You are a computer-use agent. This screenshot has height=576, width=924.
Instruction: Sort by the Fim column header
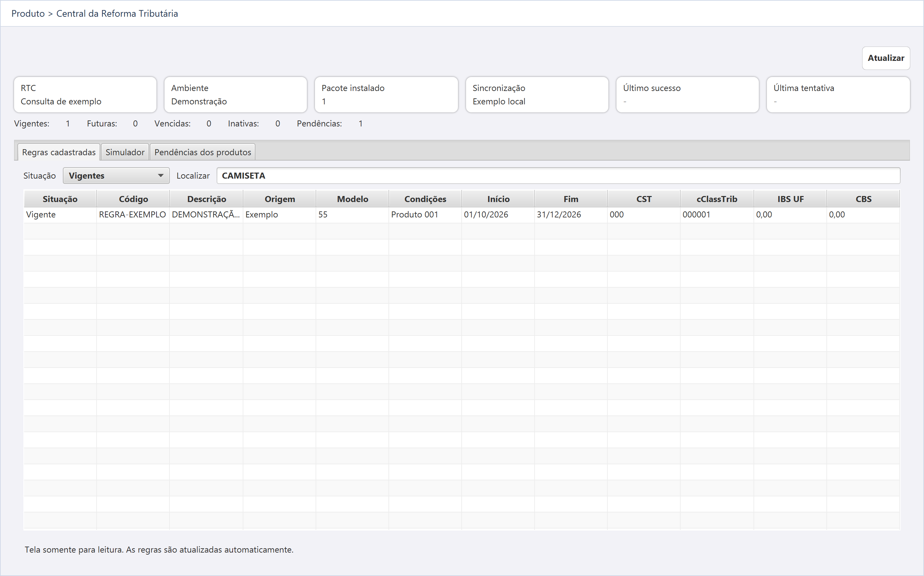[x=571, y=199]
